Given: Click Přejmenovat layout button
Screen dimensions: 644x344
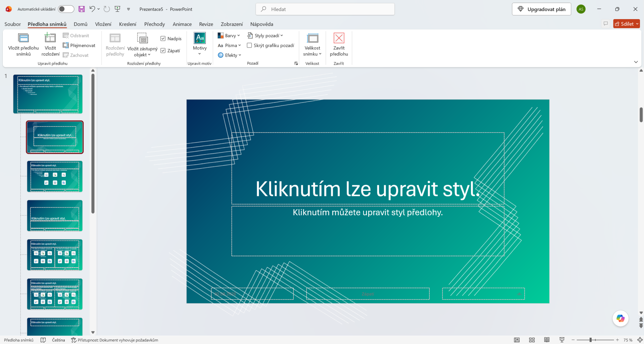Looking at the screenshot, I should [x=79, y=45].
